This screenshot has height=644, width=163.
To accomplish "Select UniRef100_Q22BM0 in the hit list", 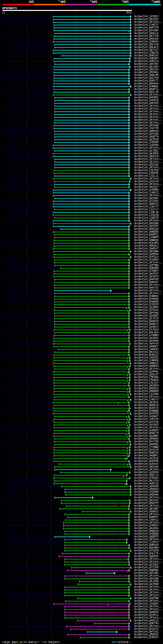I will (146, 307).
